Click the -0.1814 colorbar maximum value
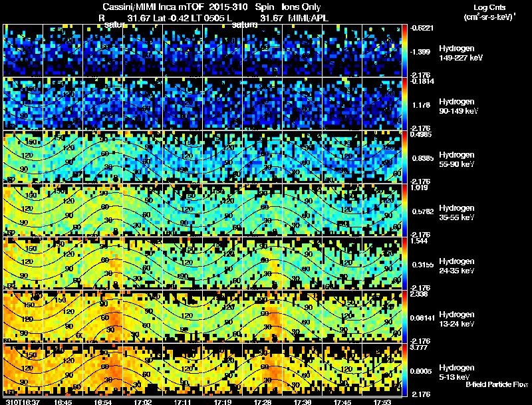Screen dimensions: 532x405 click(x=422, y=81)
